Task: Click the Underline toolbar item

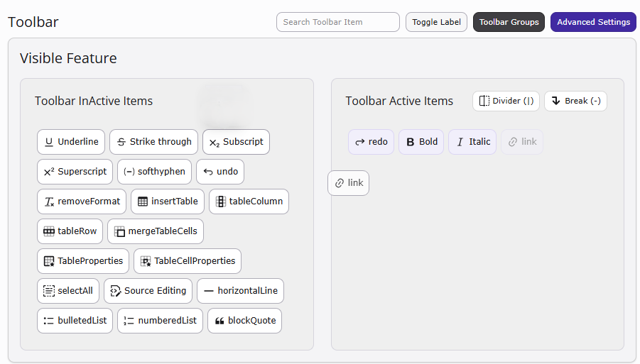Action: point(71,142)
